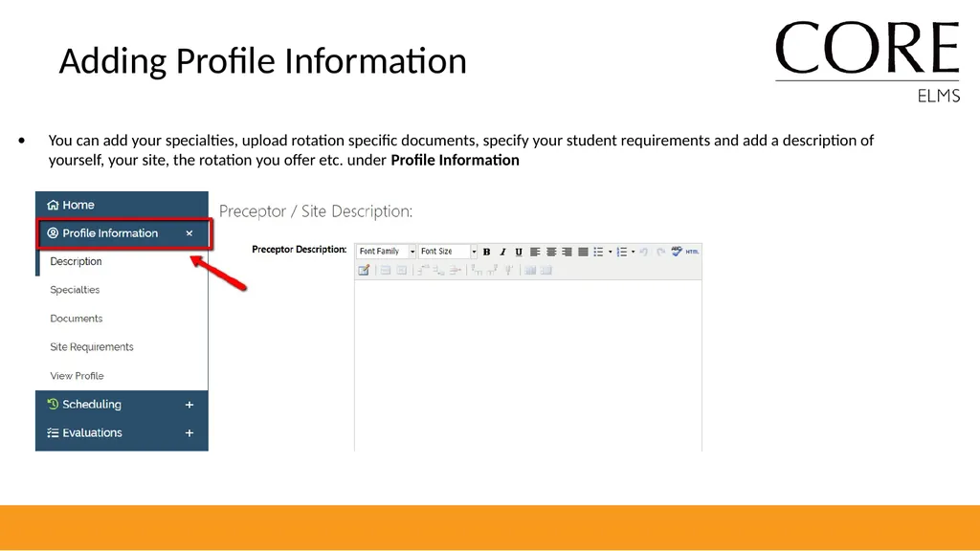Open table cell properties icon
980x551 pixels.
click(402, 270)
